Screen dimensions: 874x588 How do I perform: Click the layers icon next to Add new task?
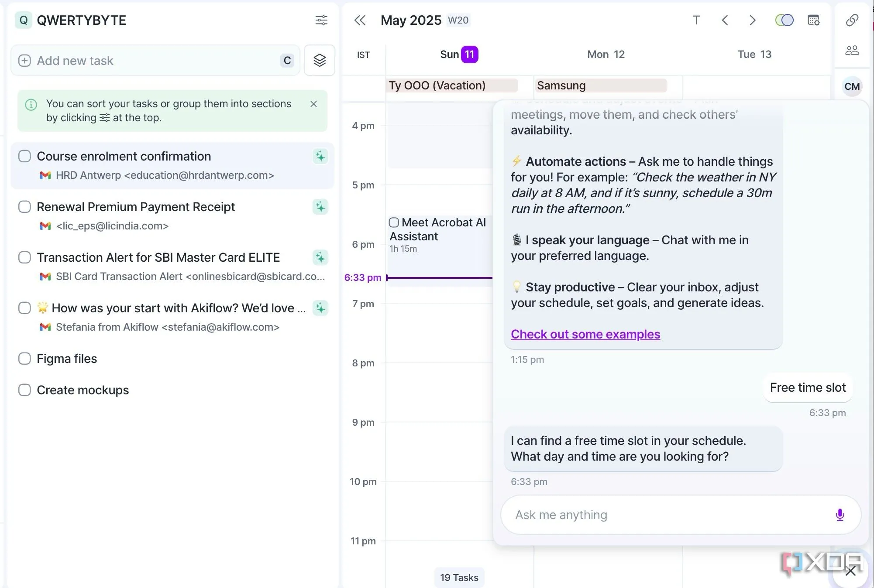tap(320, 60)
